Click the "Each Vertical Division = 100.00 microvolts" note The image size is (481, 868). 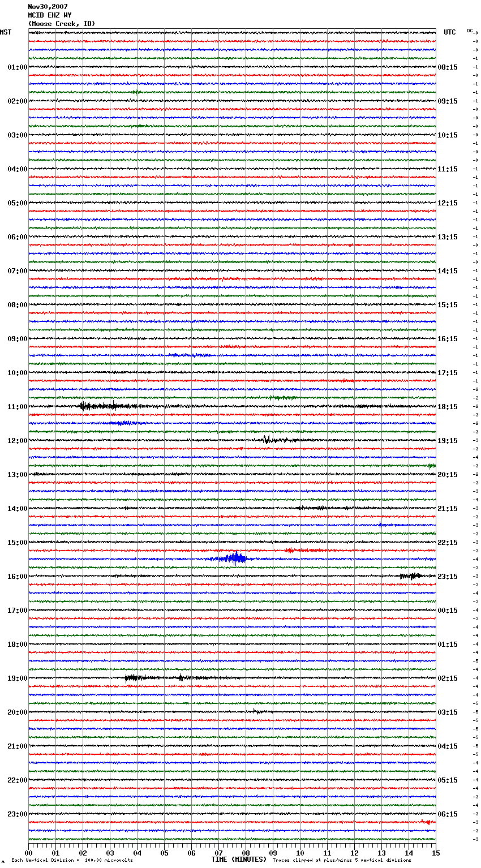[x=72, y=860]
